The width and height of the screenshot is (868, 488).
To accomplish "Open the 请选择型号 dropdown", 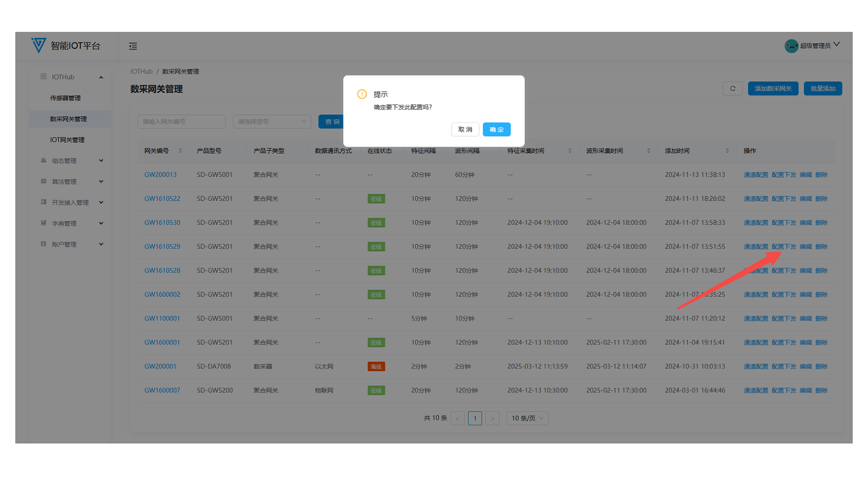I will [x=272, y=122].
